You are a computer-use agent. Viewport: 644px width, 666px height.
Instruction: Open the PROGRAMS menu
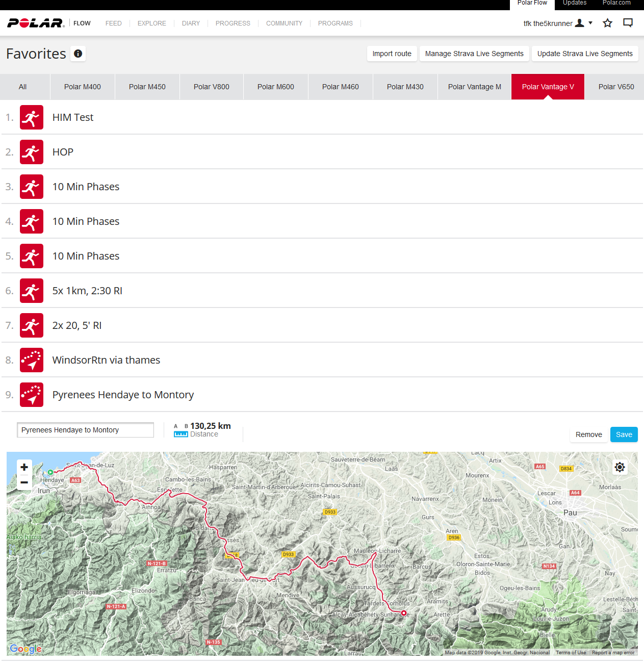click(336, 23)
